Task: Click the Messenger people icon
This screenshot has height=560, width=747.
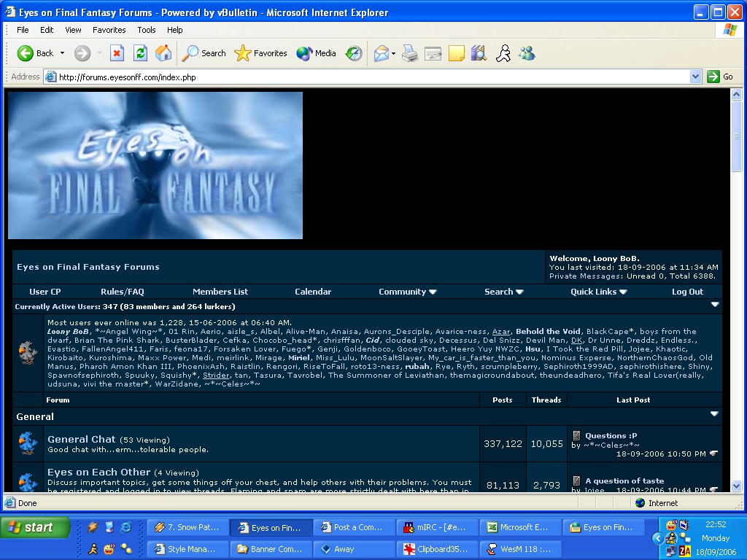Action: click(x=527, y=53)
